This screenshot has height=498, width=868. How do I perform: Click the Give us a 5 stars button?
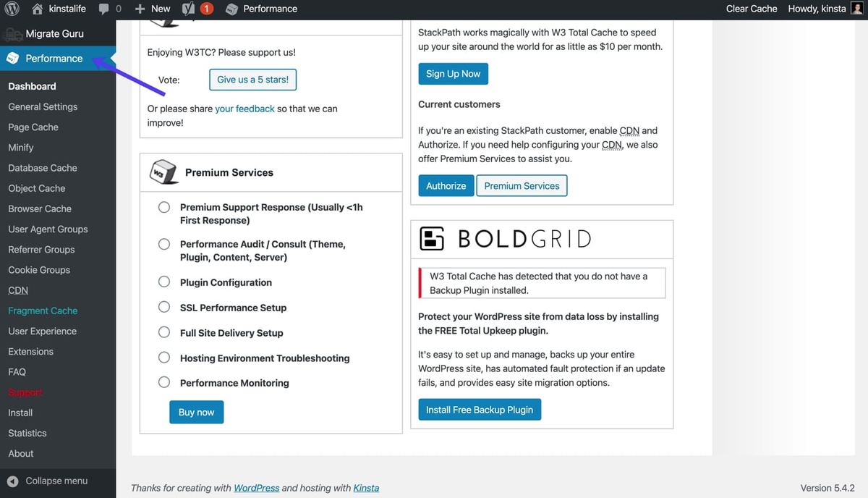coord(252,80)
